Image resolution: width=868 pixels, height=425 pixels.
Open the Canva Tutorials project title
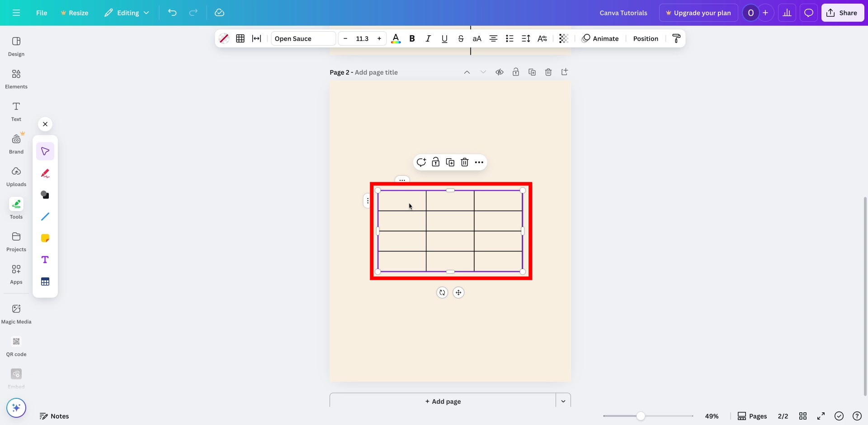pos(623,13)
